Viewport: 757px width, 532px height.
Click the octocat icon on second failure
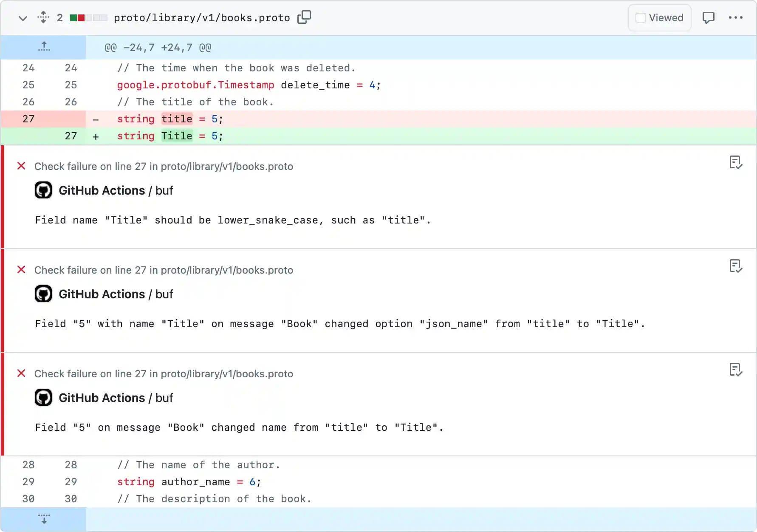[43, 294]
